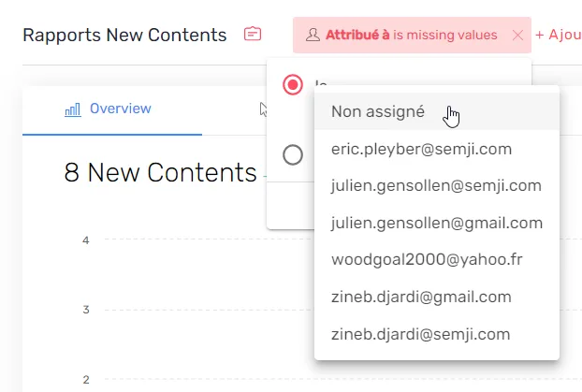The image size is (582, 392).
Task: Choose eric.pleyber@semji.com in the list
Action: point(436,149)
